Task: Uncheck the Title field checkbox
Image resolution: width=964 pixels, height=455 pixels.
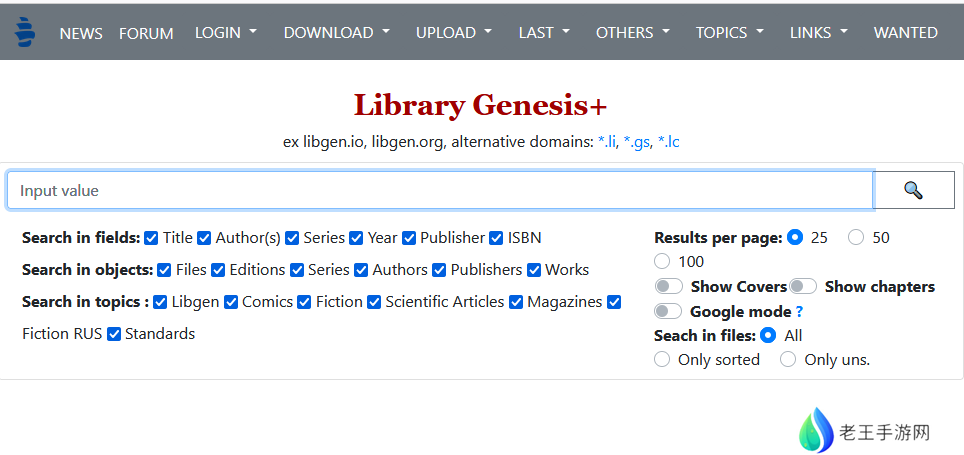Action: [152, 238]
